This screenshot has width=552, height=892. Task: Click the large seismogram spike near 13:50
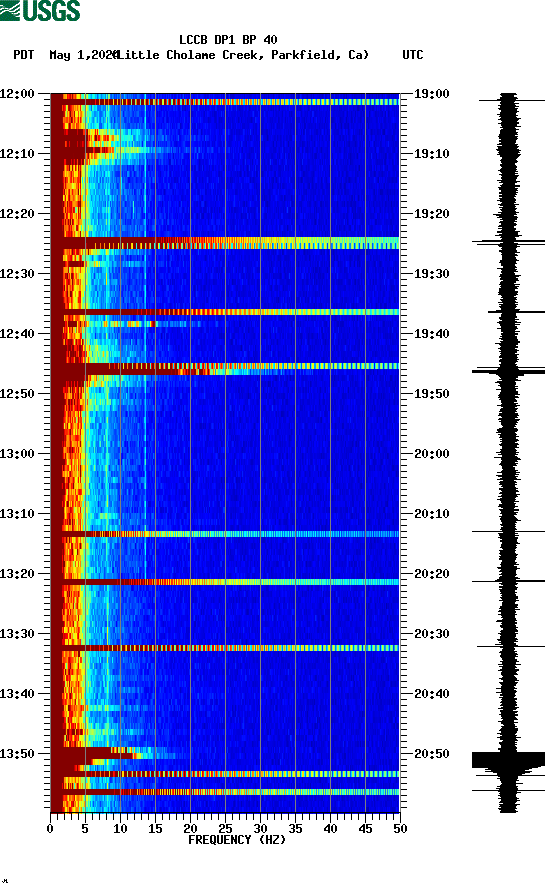coord(508,759)
